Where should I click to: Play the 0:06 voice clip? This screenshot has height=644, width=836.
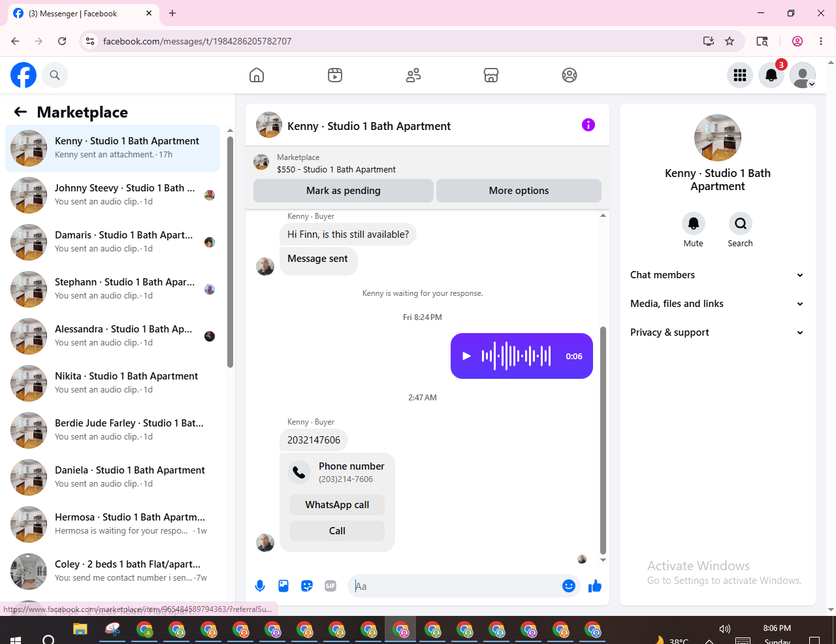click(x=466, y=356)
